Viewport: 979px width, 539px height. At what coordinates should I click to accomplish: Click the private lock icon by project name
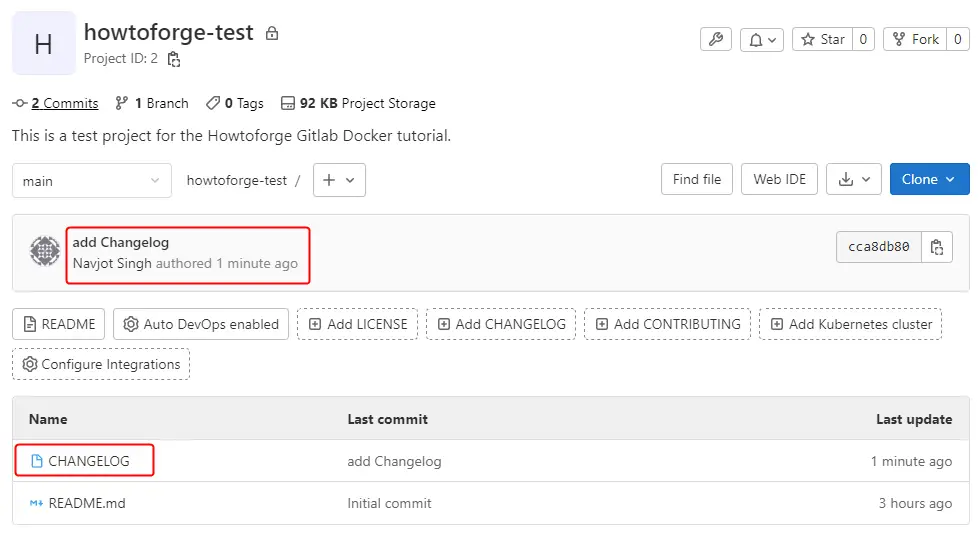pos(272,33)
